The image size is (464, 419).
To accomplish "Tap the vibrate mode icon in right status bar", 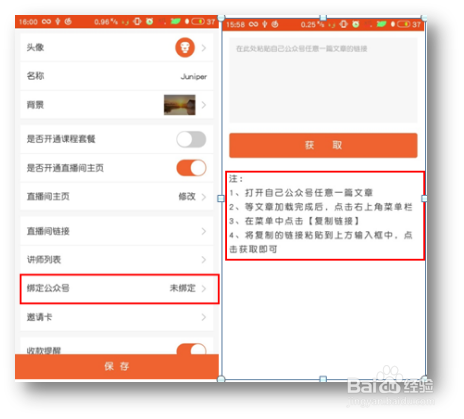I will (343, 24).
